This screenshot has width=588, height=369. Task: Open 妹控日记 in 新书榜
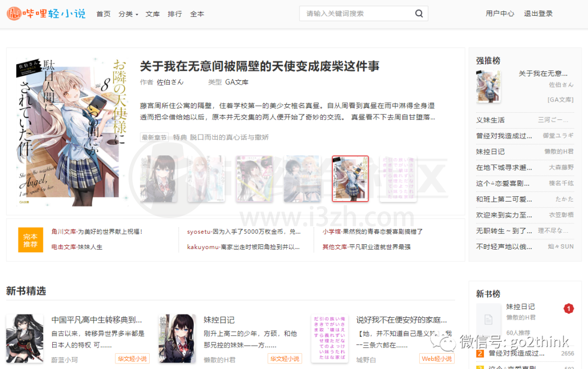520,307
